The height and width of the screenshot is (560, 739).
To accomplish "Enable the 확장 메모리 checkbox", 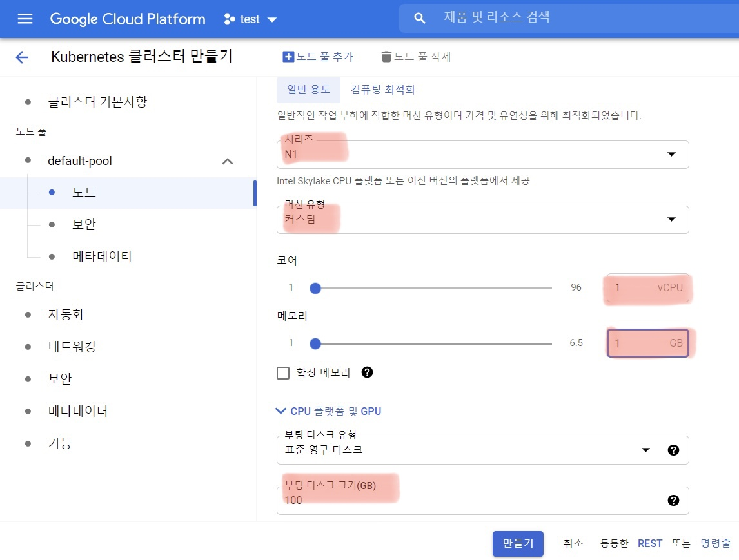I will [x=283, y=373].
